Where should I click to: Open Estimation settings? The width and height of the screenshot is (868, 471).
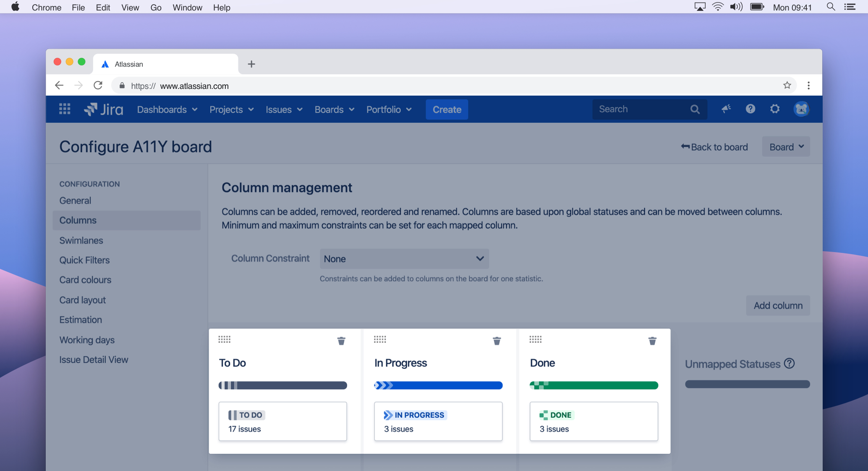coord(81,320)
